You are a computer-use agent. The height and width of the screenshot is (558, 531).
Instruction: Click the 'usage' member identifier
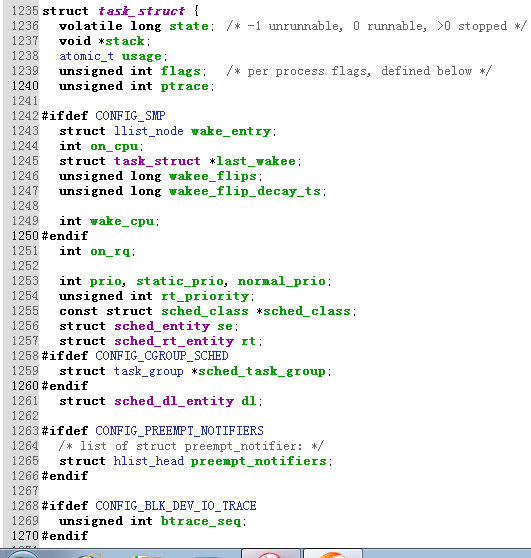click(142, 56)
